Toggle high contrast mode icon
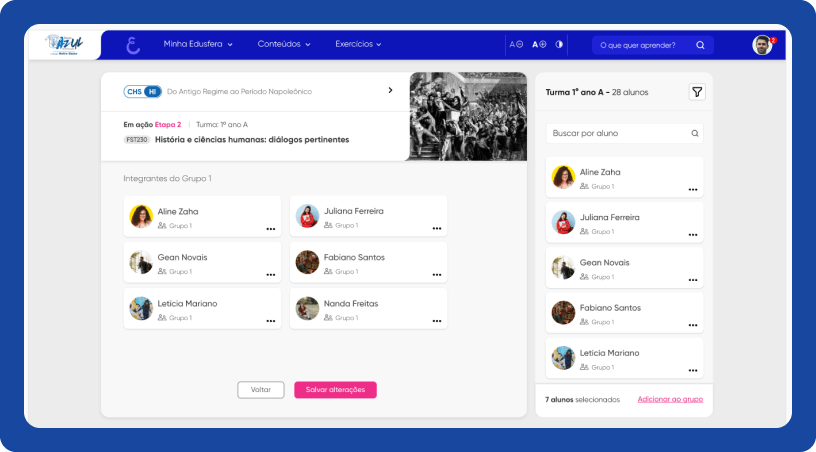Viewport: 816px width, 452px height. click(x=559, y=45)
